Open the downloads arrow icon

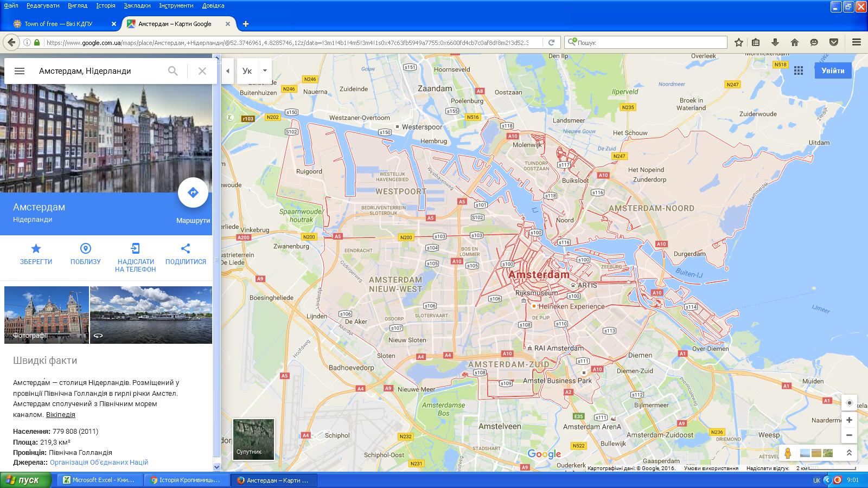775,42
